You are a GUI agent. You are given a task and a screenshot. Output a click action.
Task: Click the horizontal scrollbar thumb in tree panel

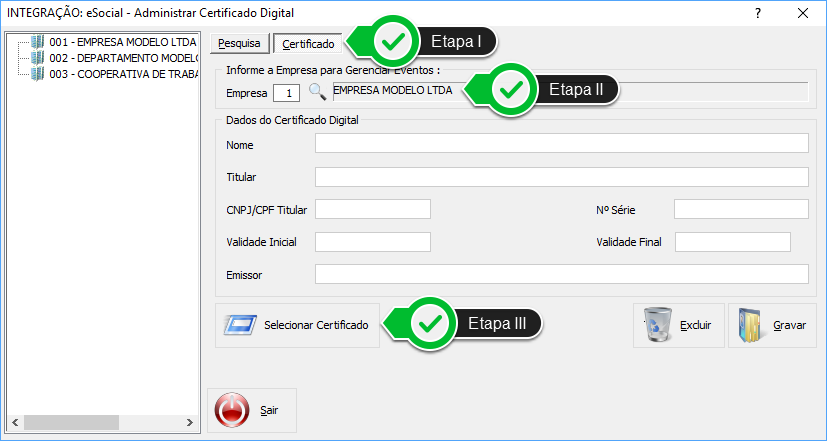71,423
